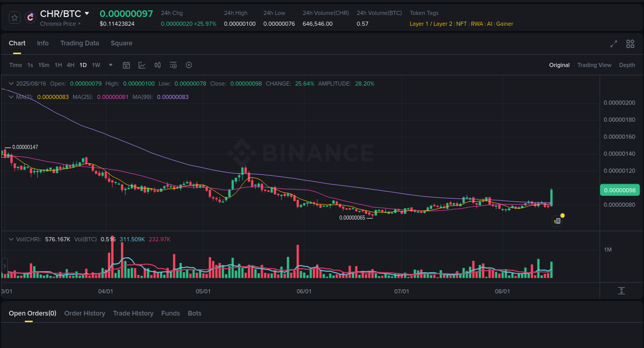This screenshot has width=644, height=348.
Task: Click the current price tag 0.00000098
Action: (620, 190)
